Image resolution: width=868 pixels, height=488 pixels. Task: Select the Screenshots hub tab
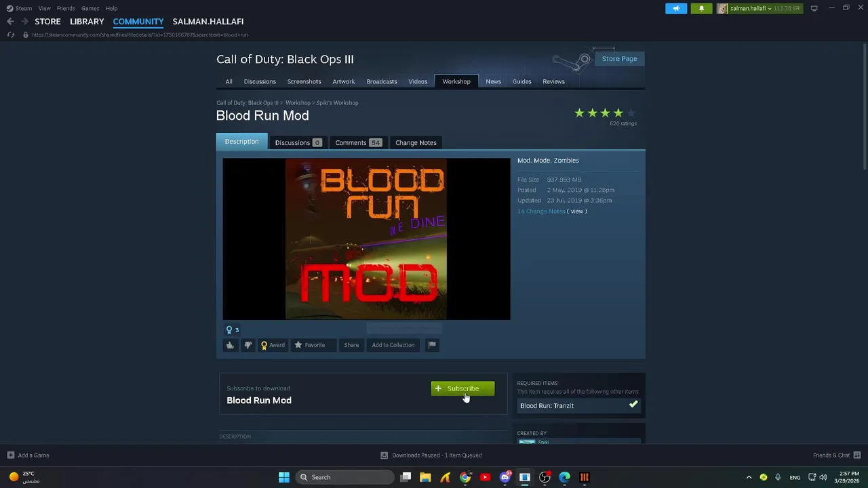304,81
